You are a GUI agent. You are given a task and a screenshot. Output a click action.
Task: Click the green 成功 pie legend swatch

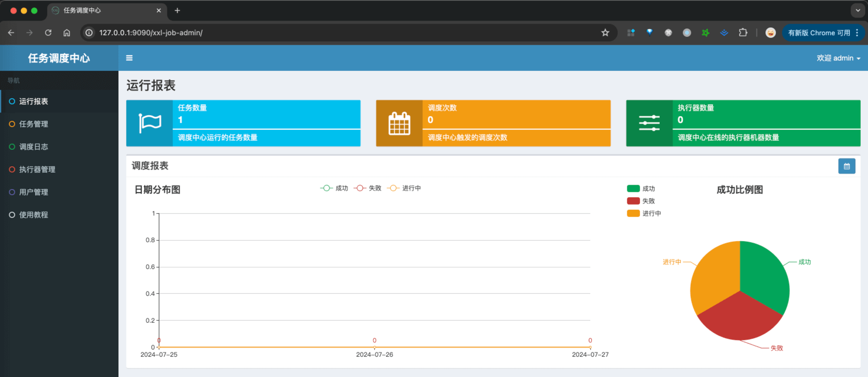[x=633, y=189]
